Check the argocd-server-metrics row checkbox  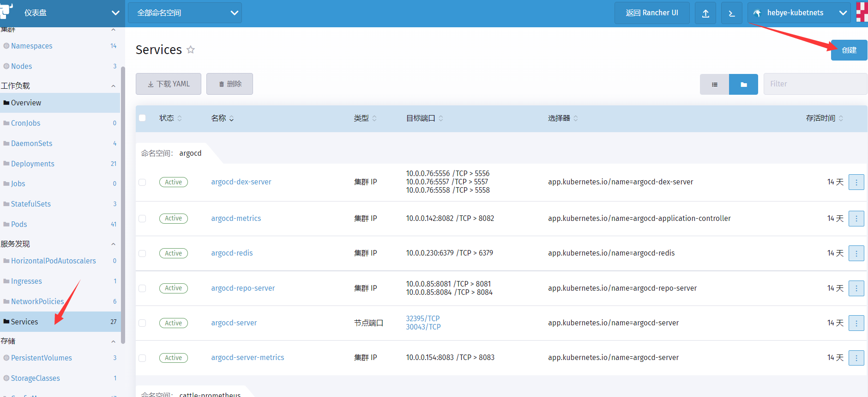pyautogui.click(x=142, y=358)
